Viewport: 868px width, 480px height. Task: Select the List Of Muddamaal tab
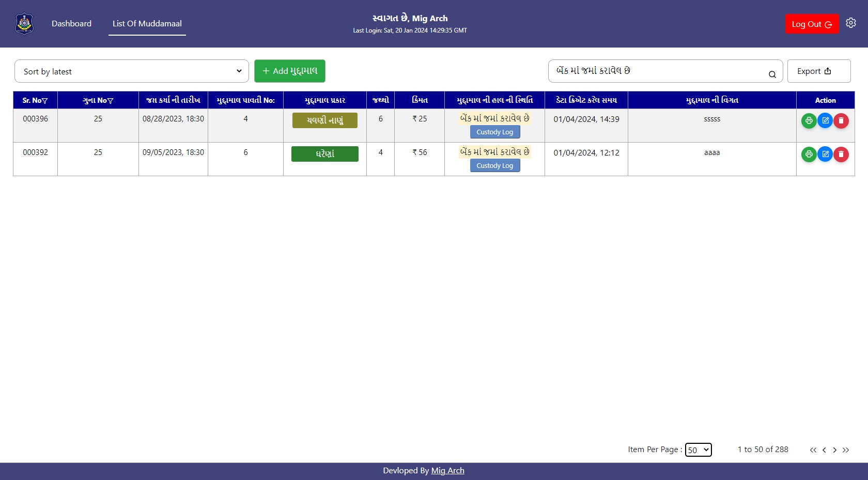(147, 24)
